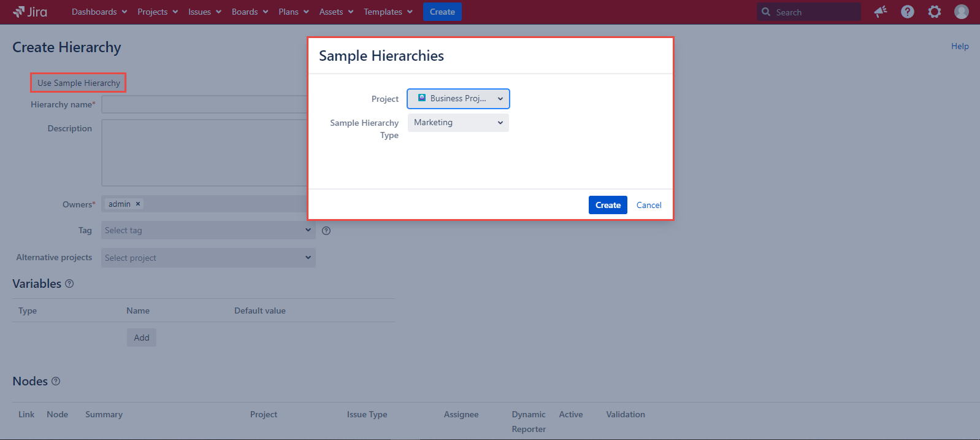
Task: Click the help icon beside Tag field
Action: tap(326, 231)
